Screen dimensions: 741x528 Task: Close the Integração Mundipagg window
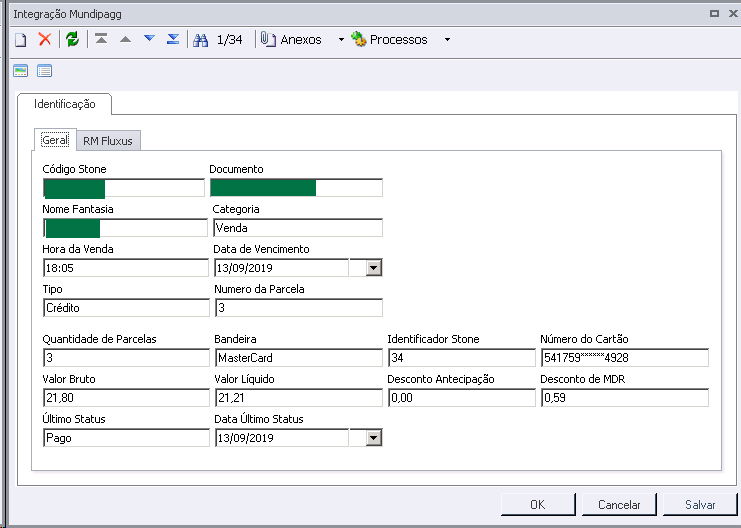point(733,14)
